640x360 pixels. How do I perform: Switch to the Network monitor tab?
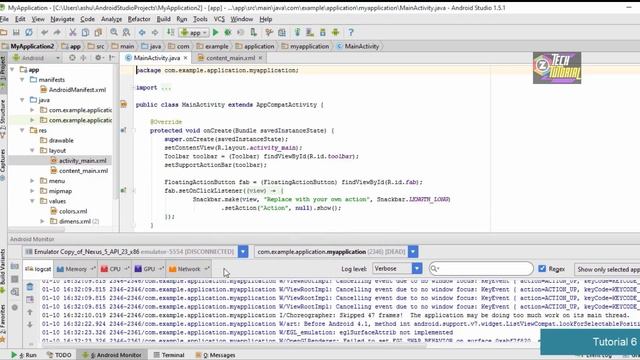coord(189,269)
